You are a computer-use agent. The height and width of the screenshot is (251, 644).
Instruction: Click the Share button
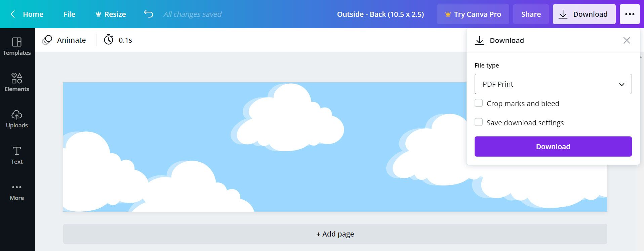click(x=531, y=14)
